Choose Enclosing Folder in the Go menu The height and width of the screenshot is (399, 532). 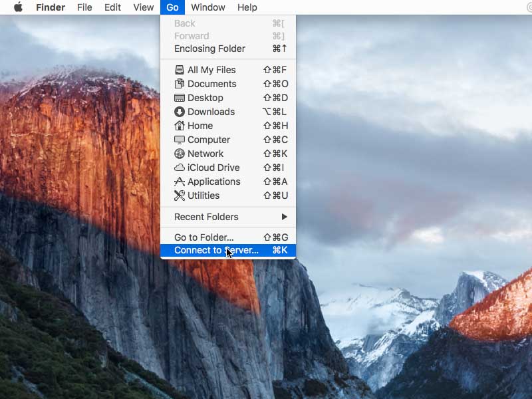(x=228, y=49)
